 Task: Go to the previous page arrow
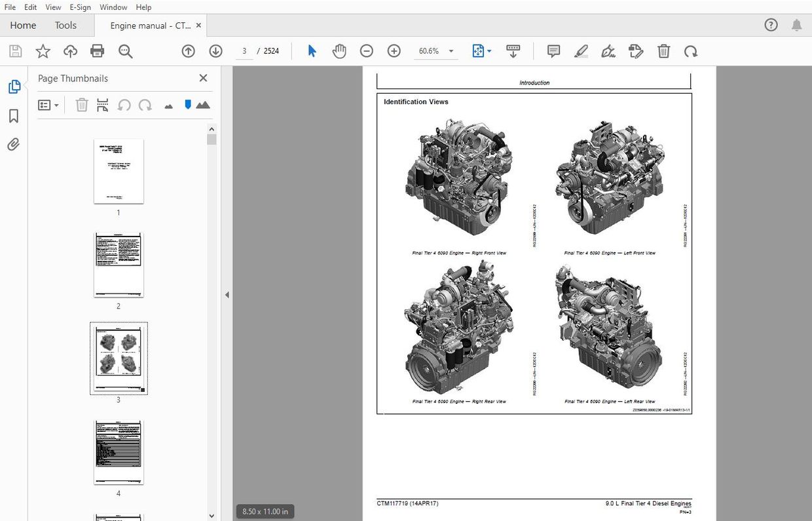(x=189, y=51)
